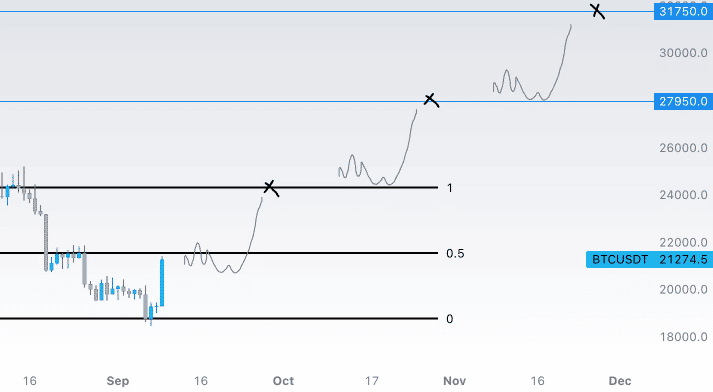Click the Nov date on time axis
This screenshot has width=713, height=392.
pos(454,381)
